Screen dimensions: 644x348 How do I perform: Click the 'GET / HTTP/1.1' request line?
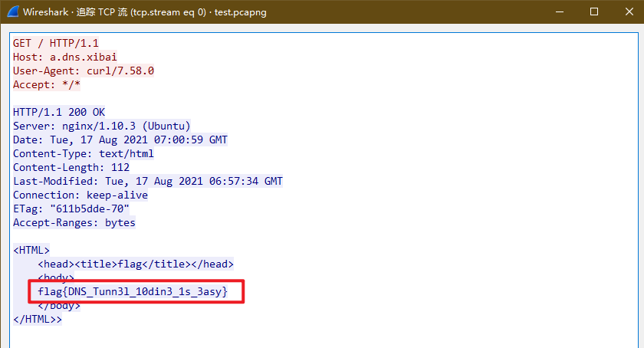point(56,43)
